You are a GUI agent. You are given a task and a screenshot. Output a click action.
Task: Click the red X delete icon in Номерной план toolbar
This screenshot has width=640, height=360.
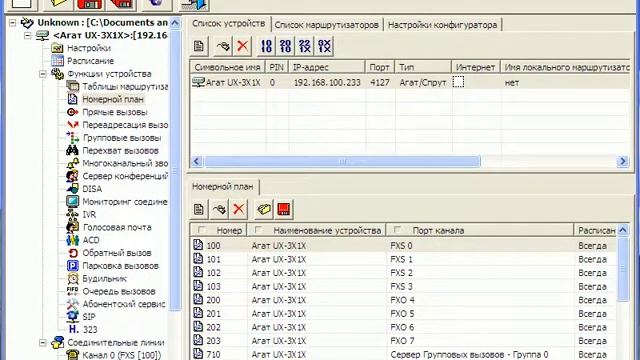(x=239, y=209)
